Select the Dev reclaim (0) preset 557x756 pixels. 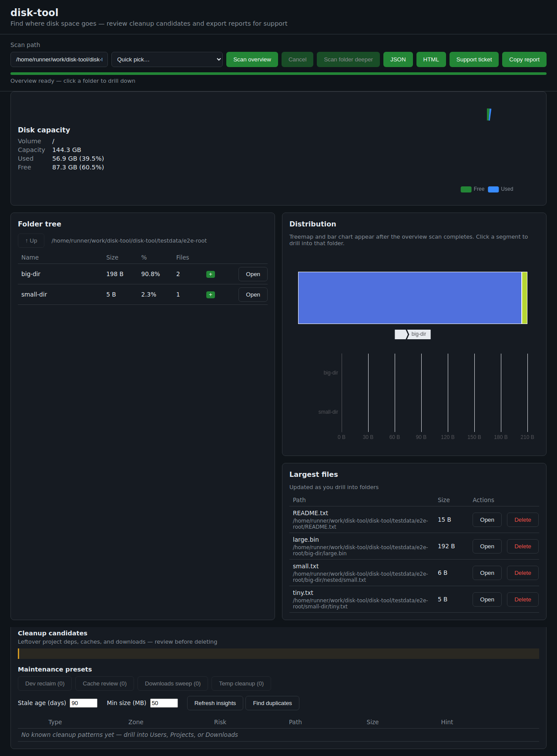pyautogui.click(x=45, y=684)
